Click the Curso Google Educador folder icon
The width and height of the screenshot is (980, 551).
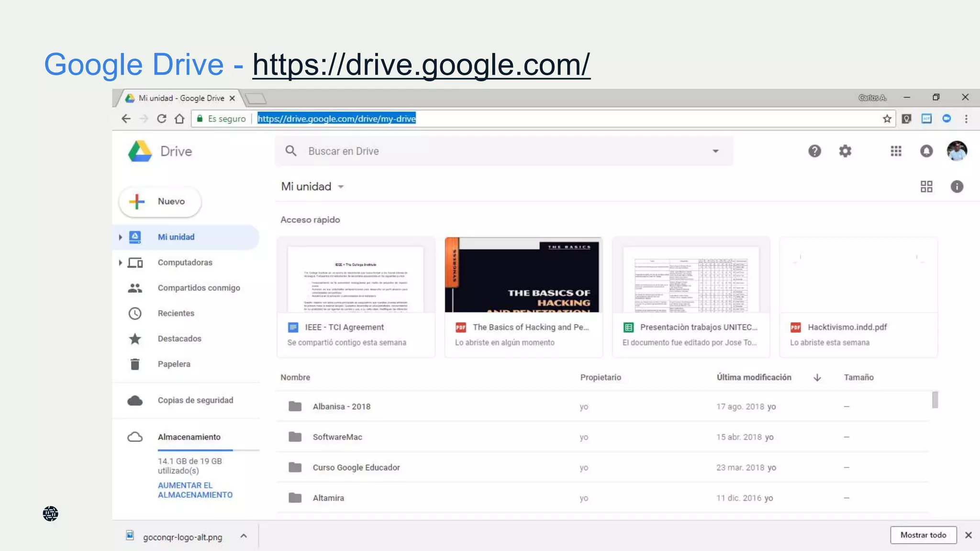(295, 467)
